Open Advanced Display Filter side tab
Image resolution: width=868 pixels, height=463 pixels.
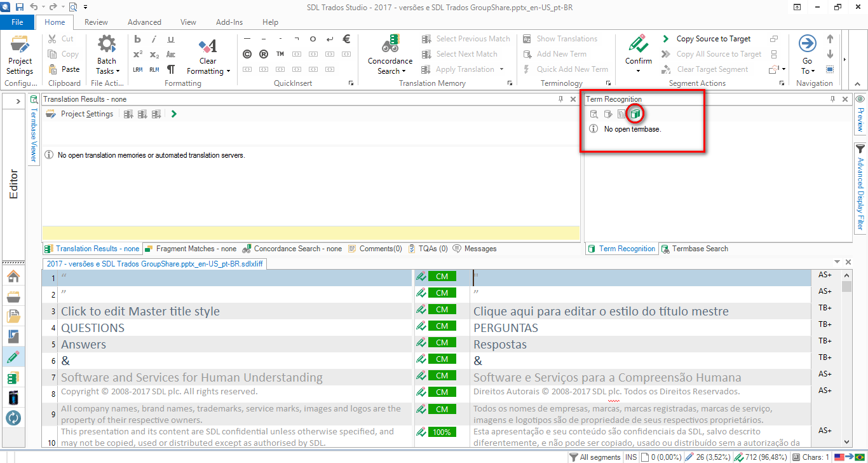(860, 188)
